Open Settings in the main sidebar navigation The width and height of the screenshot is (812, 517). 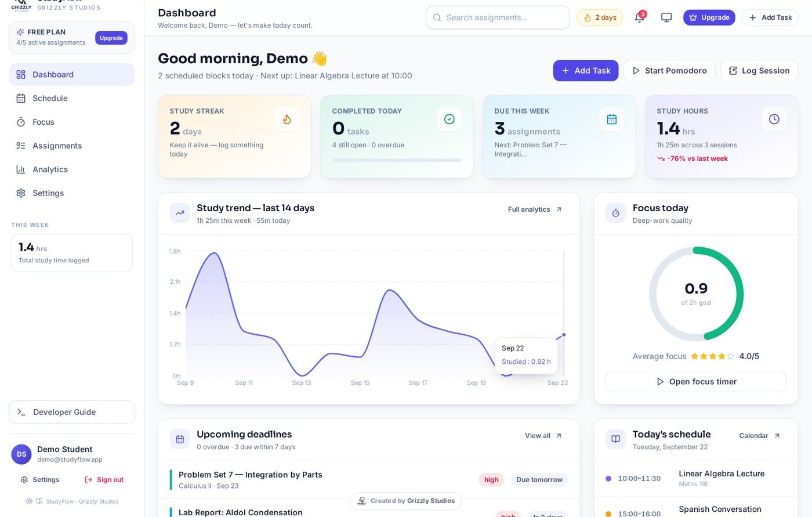tap(72, 193)
